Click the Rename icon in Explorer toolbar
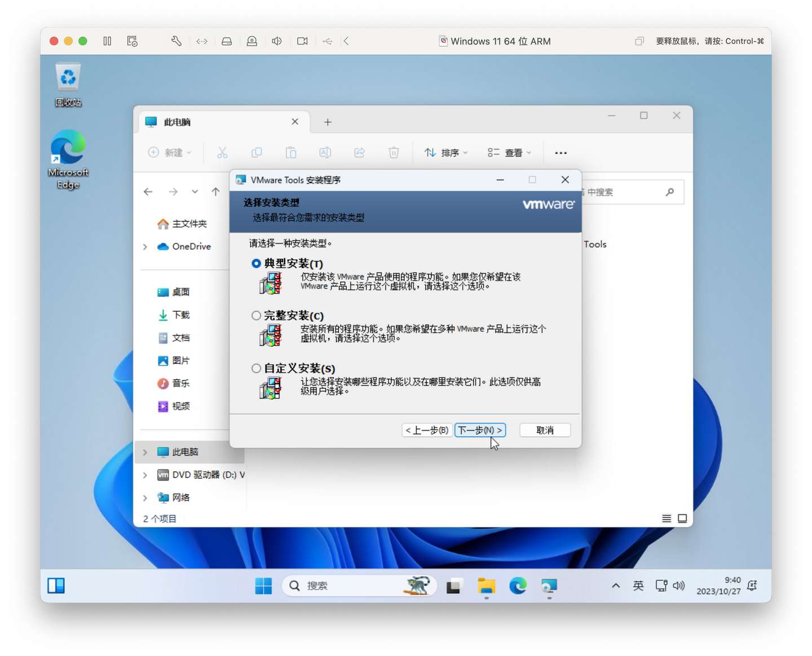The height and width of the screenshot is (656, 812). point(325,153)
